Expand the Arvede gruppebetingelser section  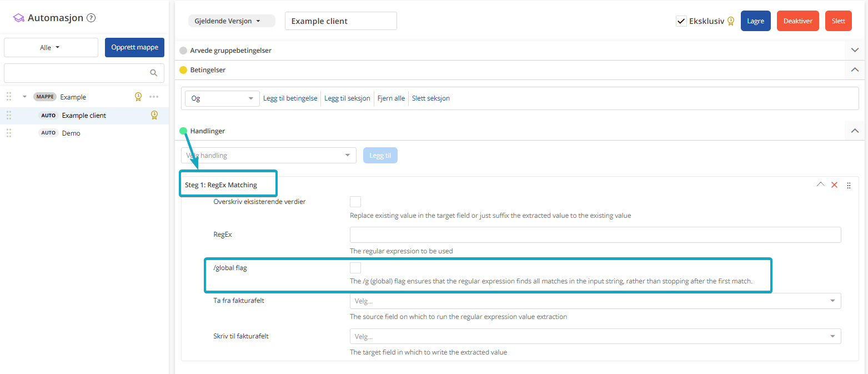855,50
